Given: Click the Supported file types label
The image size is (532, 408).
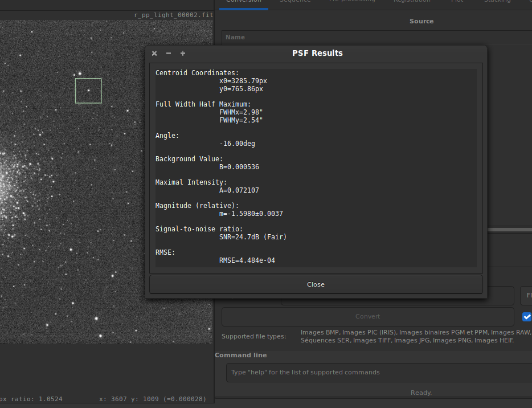Looking at the screenshot, I should point(254,336).
